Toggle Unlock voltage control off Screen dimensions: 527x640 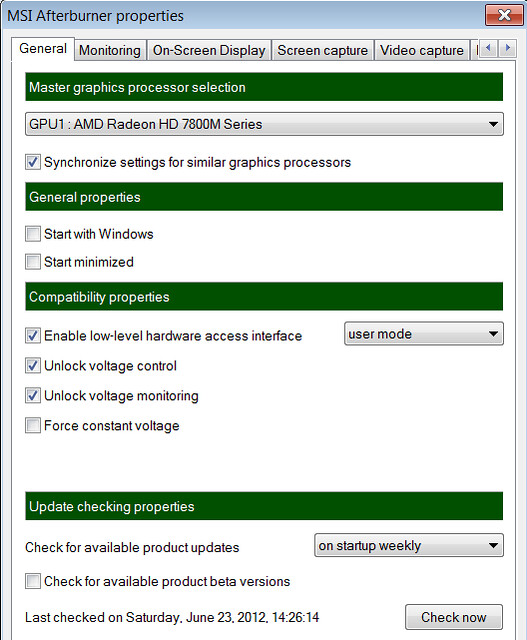(33, 366)
